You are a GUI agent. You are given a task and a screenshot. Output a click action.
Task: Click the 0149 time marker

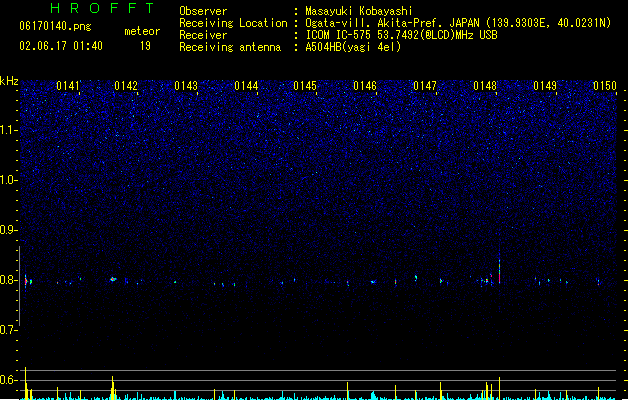click(545, 86)
